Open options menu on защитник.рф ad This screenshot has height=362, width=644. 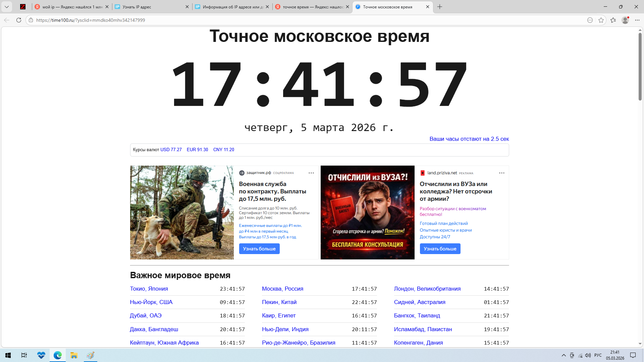point(311,173)
